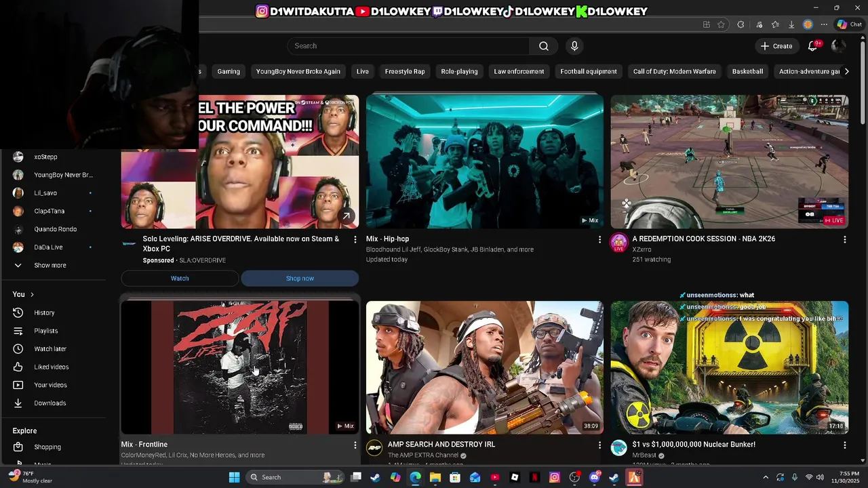Select Call of Duty: Modern Warfare chip
Viewport: 868px width, 488px height.
click(675, 71)
